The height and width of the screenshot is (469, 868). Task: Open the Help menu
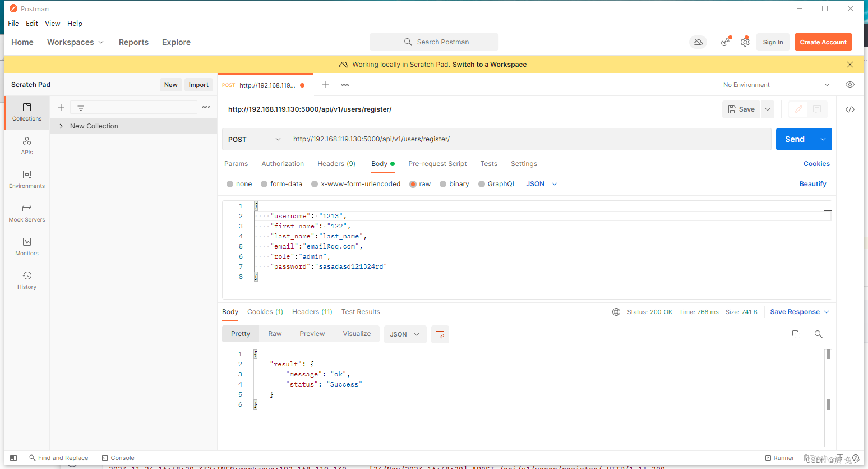pyautogui.click(x=75, y=24)
